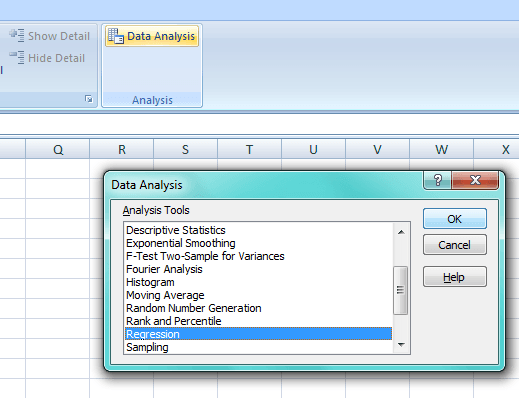
Task: Click the dialog's question mark help icon
Action: (x=438, y=180)
